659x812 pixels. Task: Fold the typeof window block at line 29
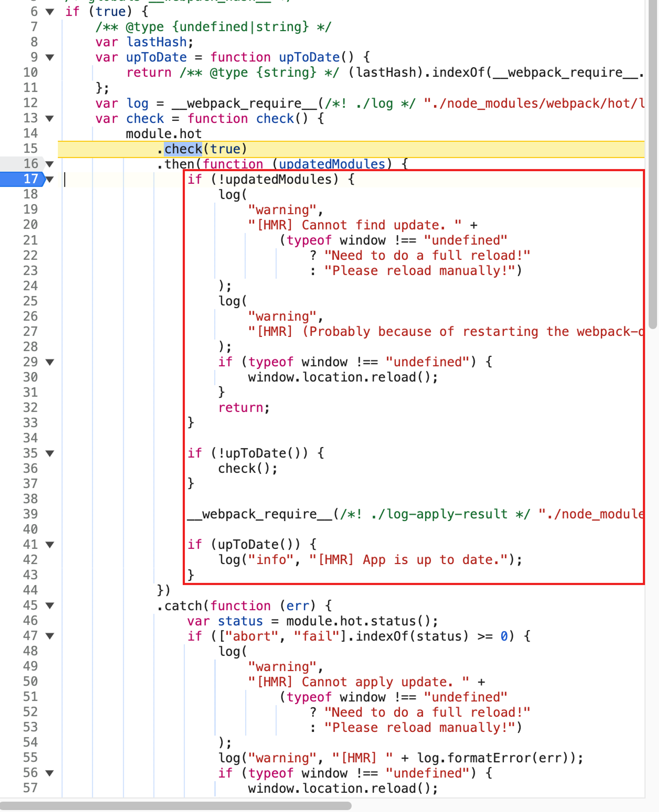[50, 362]
